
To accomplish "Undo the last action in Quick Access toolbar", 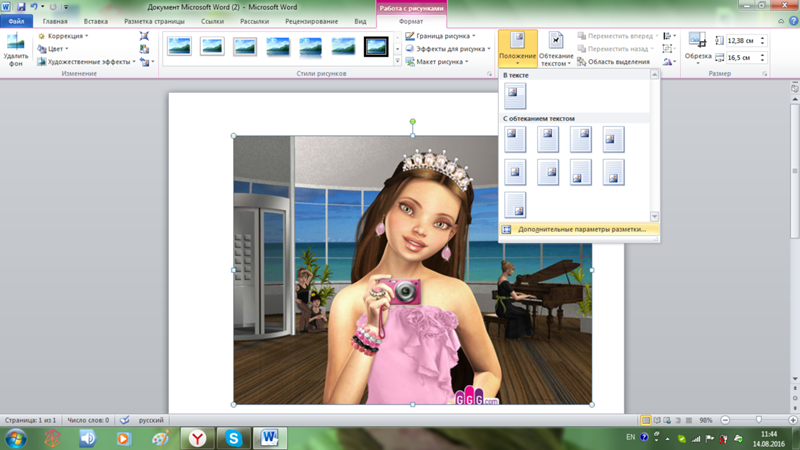I will 34,7.
